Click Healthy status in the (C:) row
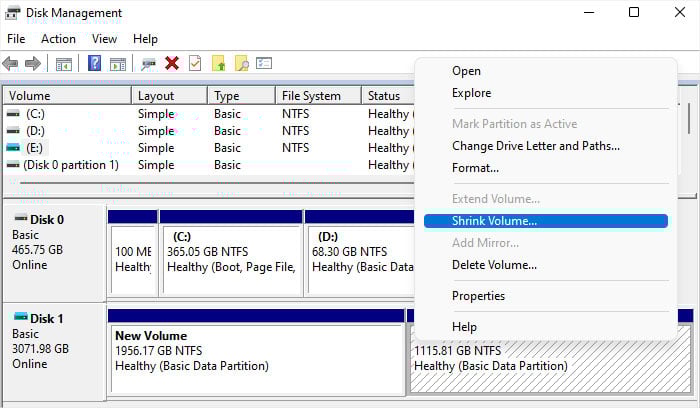Screen dimensions: 700x408 coord(389,114)
